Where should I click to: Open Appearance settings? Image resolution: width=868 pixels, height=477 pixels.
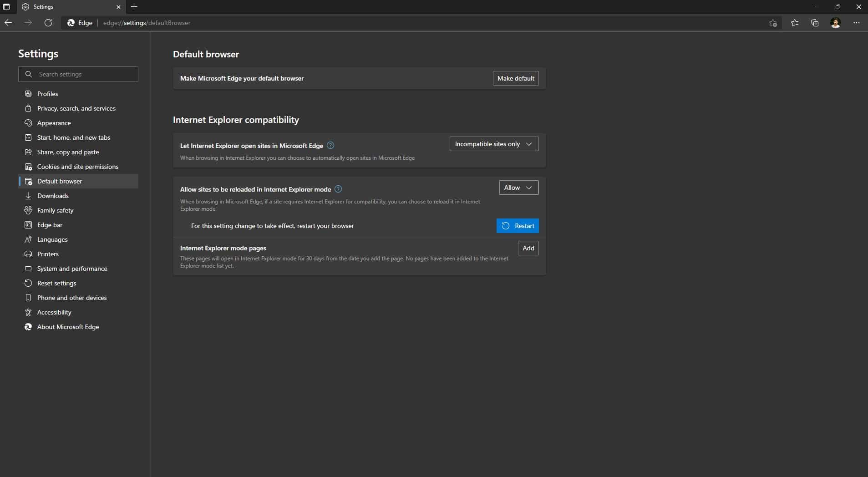click(78, 123)
